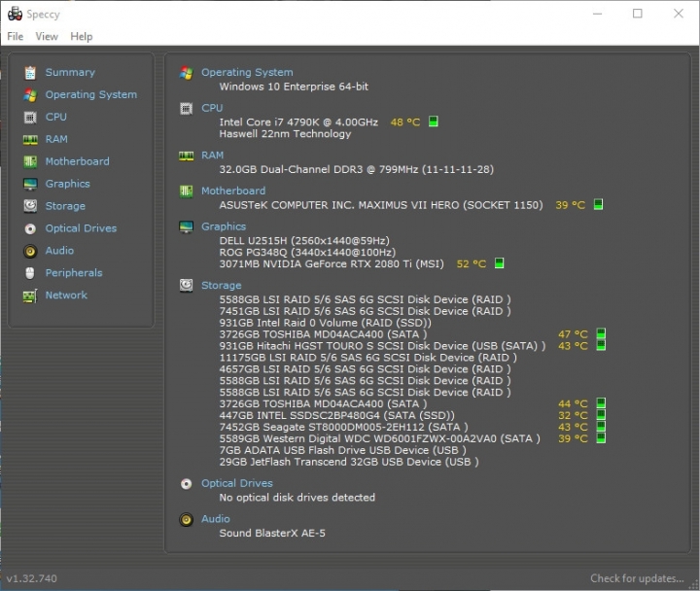700x591 pixels.
Task: Click the Network card icon in sidebar
Action: click(x=30, y=295)
